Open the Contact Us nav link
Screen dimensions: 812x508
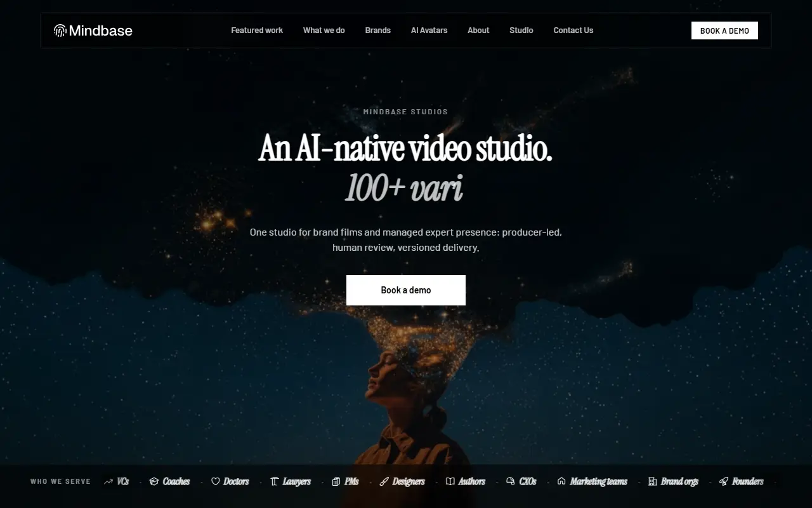573,30
